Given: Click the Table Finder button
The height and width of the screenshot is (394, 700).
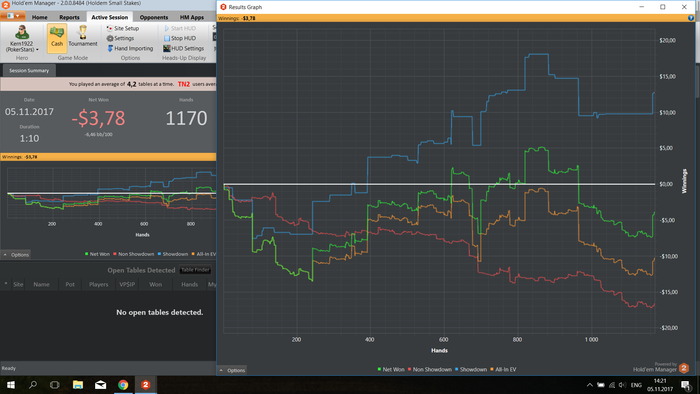Looking at the screenshot, I should coord(195,270).
